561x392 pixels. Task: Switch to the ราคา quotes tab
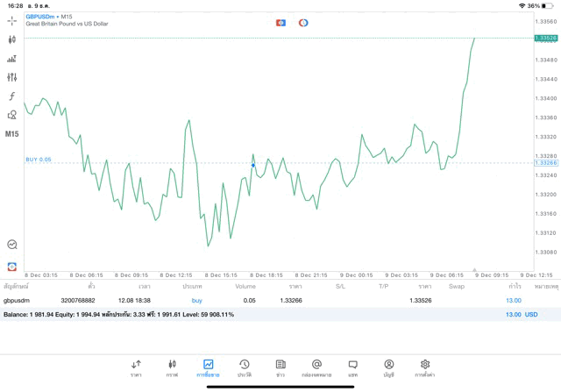[x=136, y=367]
